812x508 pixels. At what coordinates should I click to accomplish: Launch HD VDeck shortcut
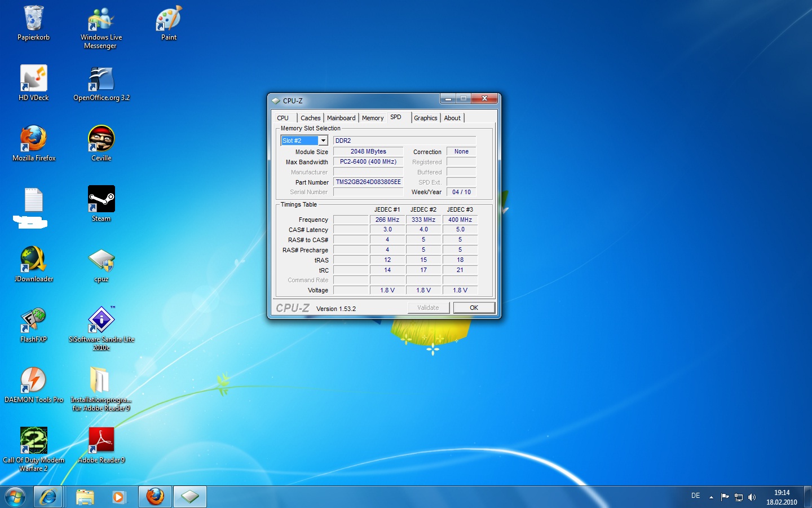coord(34,83)
